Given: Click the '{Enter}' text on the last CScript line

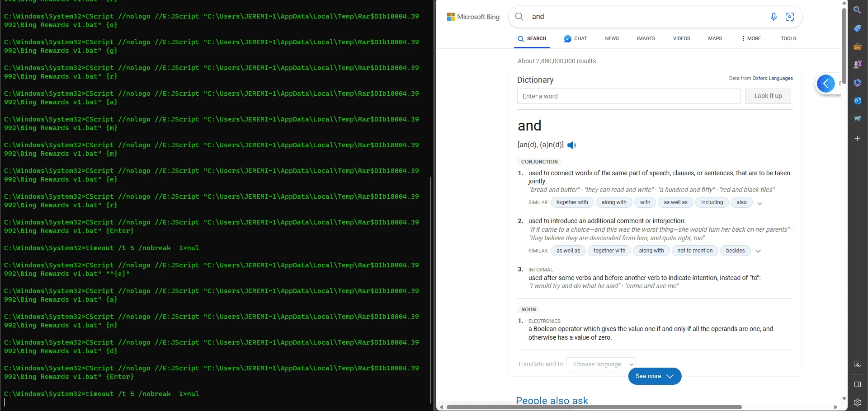Looking at the screenshot, I should [120, 377].
